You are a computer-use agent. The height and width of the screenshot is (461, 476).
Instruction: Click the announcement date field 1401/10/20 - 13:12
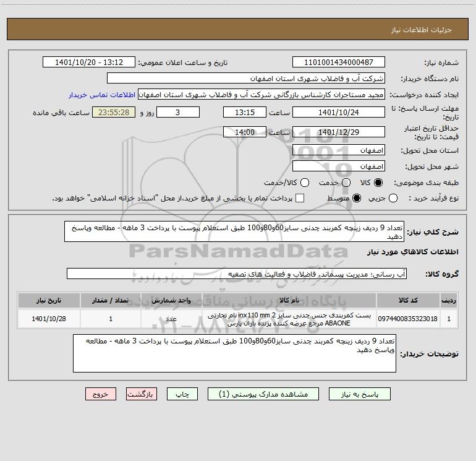[89, 62]
